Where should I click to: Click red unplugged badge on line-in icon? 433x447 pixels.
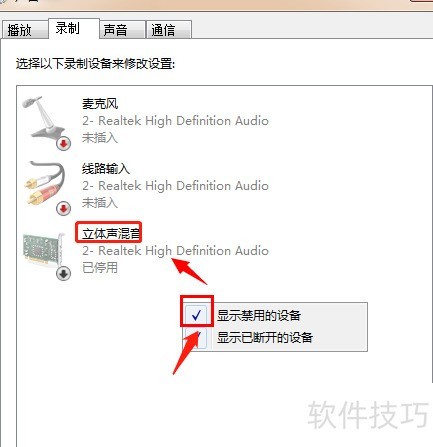[63, 209]
